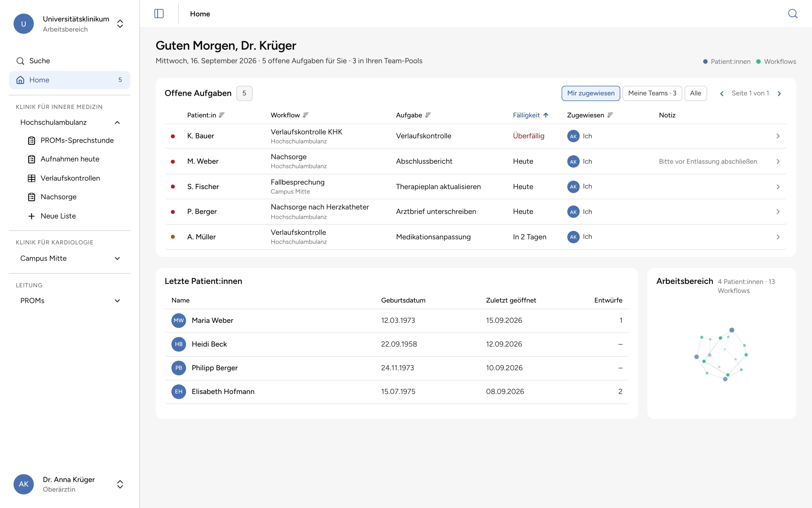Screen dimensions: 812x508
Task: Click the Medikationsanpassung task cell
Action: 433,237
